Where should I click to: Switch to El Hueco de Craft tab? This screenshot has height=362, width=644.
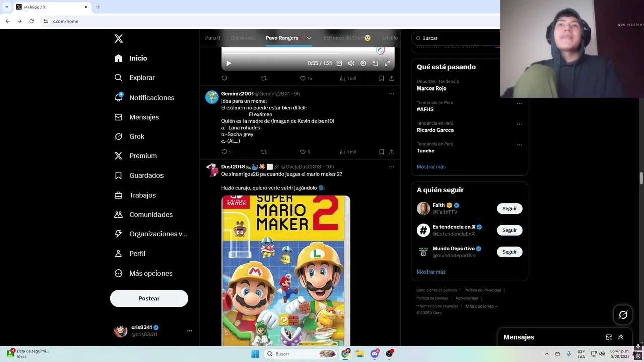coord(347,38)
